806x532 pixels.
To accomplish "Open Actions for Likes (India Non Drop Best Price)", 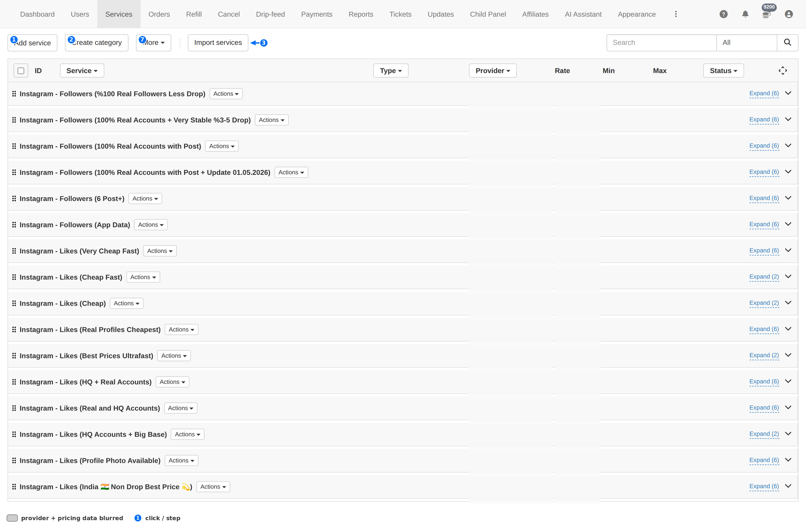I will tap(213, 487).
